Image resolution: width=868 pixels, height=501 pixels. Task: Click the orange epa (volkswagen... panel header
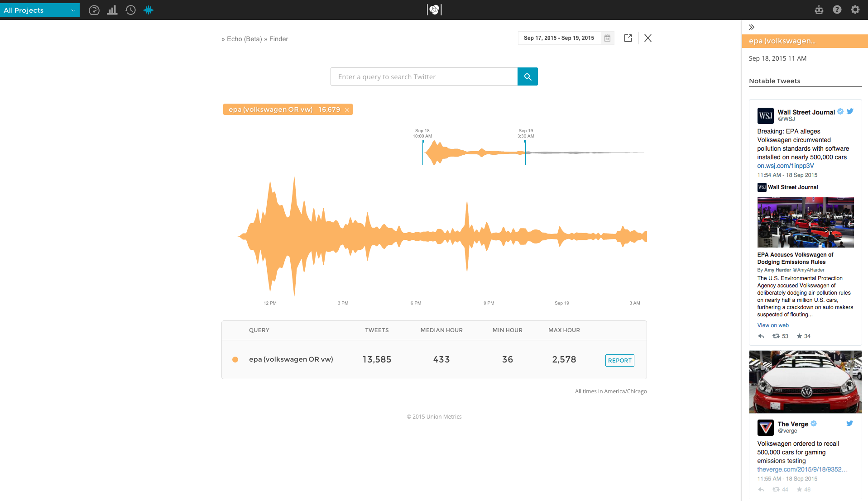coord(805,41)
